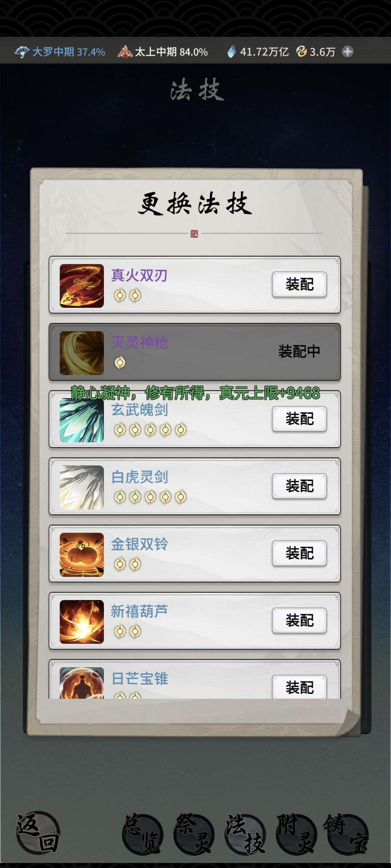
Task: Switch to the 祭灵 tab
Action: (x=194, y=834)
